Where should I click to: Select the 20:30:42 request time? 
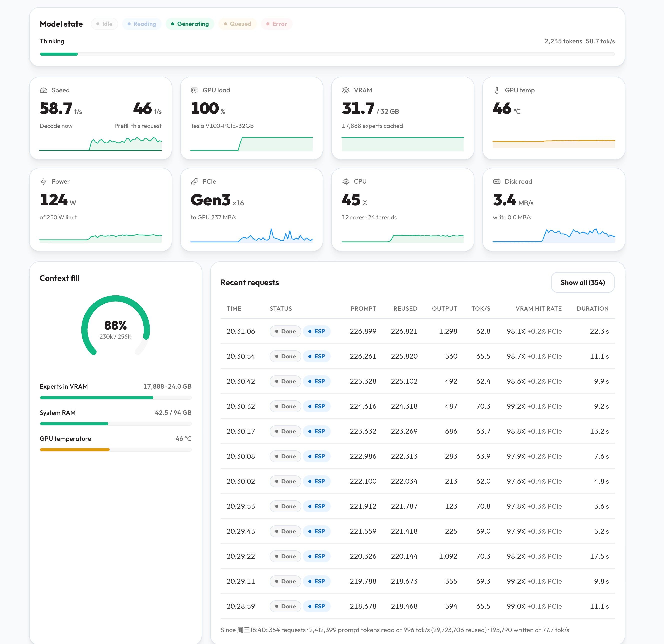coord(240,381)
